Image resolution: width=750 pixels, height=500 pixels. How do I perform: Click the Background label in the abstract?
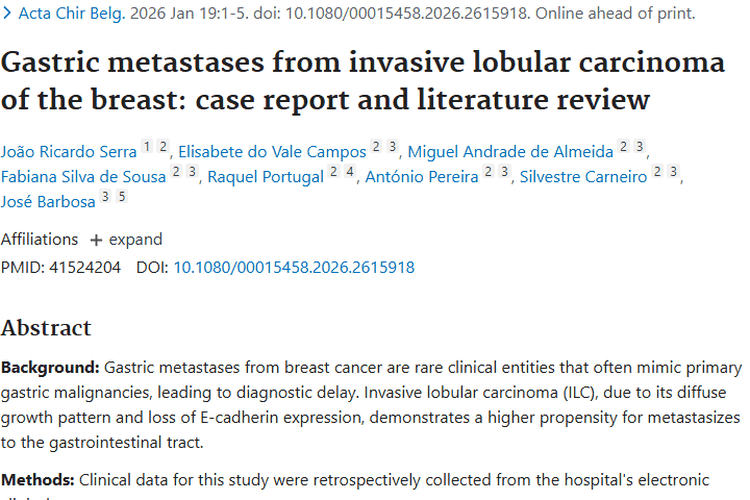pos(50,368)
